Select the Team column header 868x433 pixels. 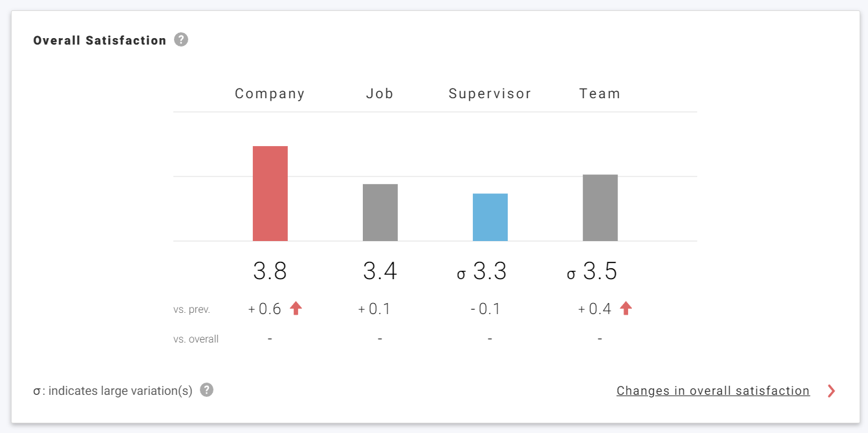(600, 94)
